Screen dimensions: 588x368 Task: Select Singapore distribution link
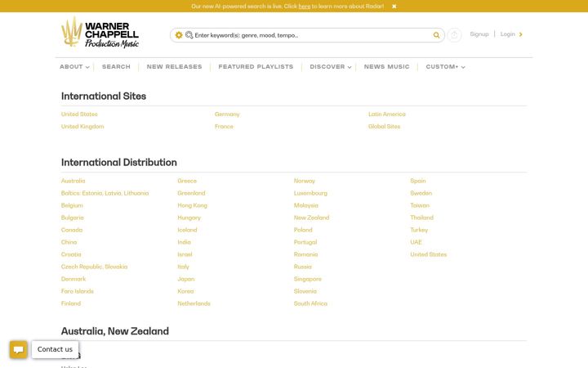pos(308,279)
